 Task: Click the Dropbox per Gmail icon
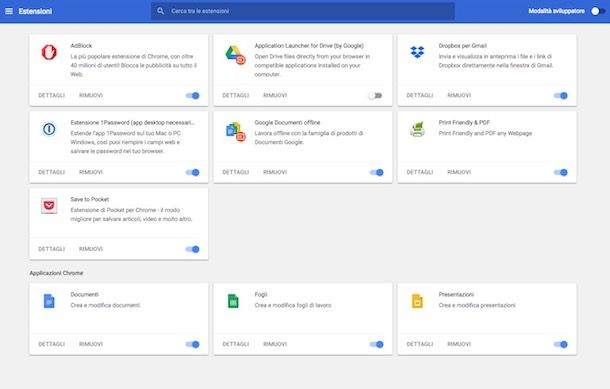(x=417, y=52)
